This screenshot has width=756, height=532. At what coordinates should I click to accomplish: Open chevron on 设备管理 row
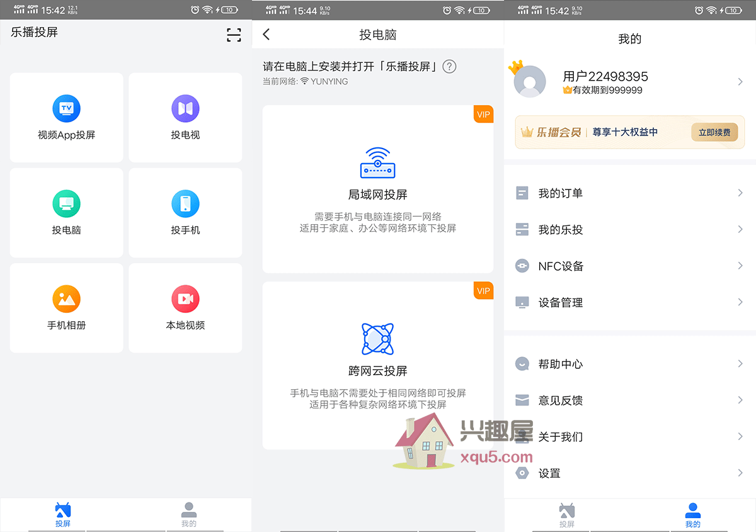click(740, 302)
